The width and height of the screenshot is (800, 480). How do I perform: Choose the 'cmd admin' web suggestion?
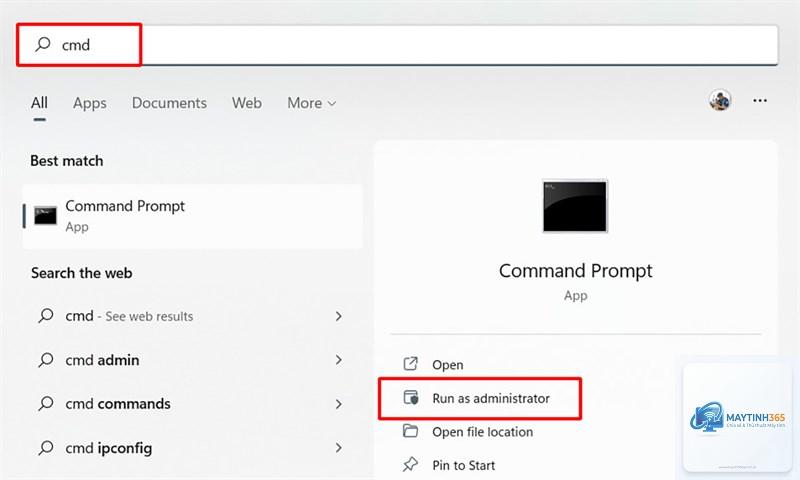192,360
